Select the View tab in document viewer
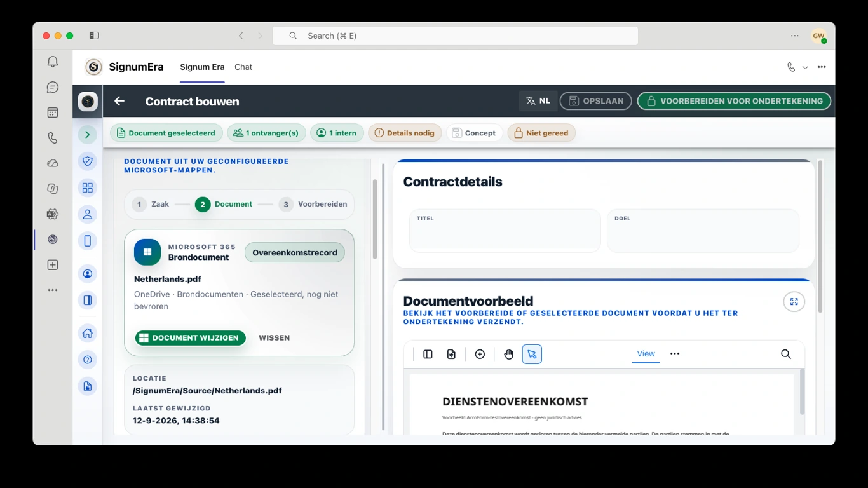868x488 pixels. click(646, 354)
